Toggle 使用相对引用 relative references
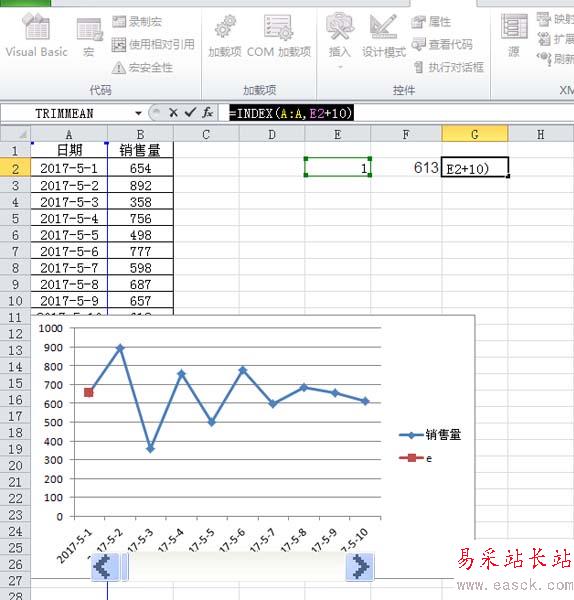The image size is (574, 600). pos(153,44)
